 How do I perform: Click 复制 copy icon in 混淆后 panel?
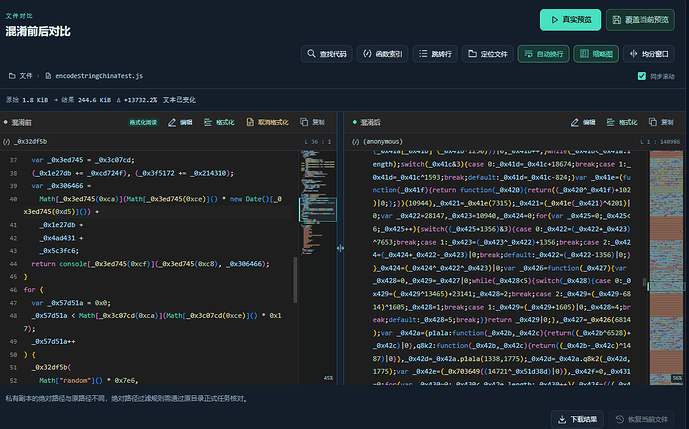(x=653, y=122)
